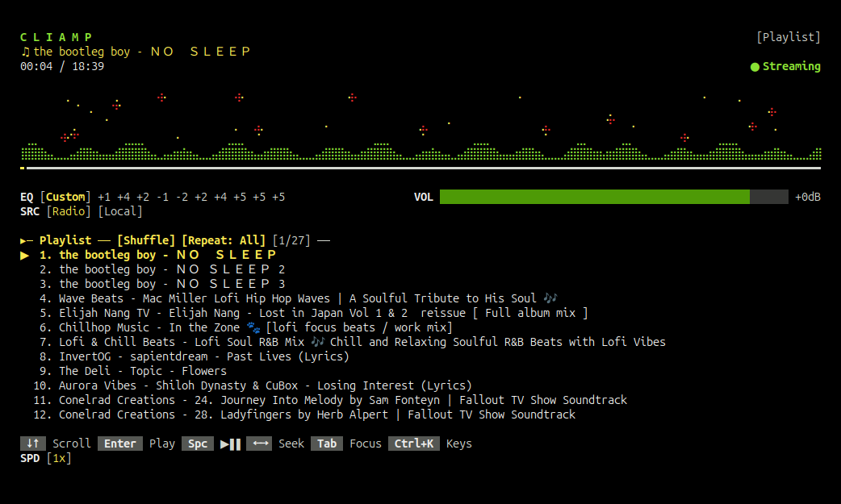Select track 2 NO SLEEP 2
841x504 pixels.
pyautogui.click(x=162, y=269)
